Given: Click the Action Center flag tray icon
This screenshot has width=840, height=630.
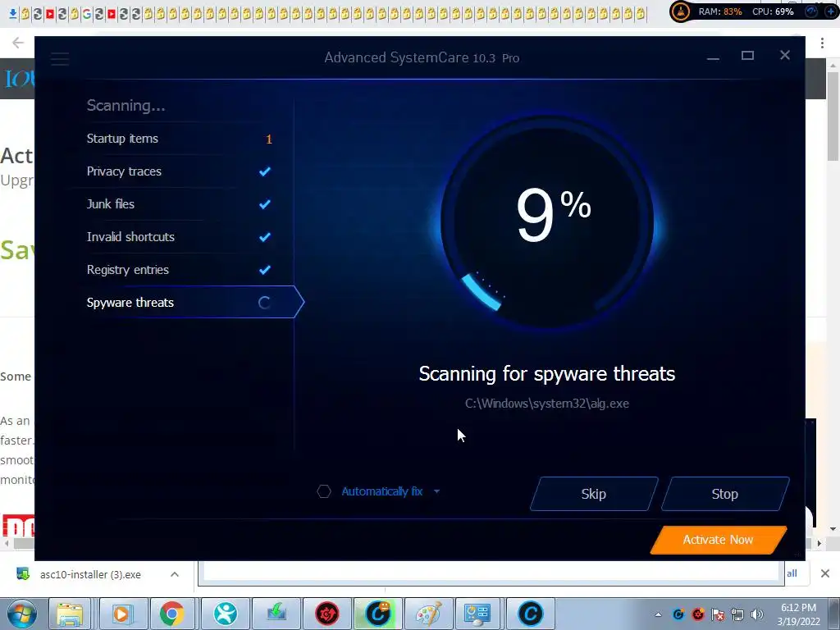Looking at the screenshot, I should (x=718, y=614).
